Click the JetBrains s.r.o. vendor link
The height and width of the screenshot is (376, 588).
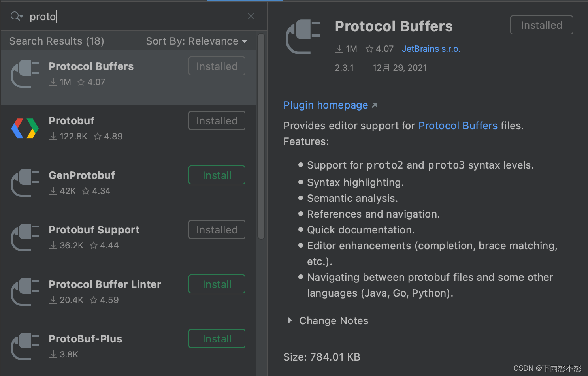[431, 49]
